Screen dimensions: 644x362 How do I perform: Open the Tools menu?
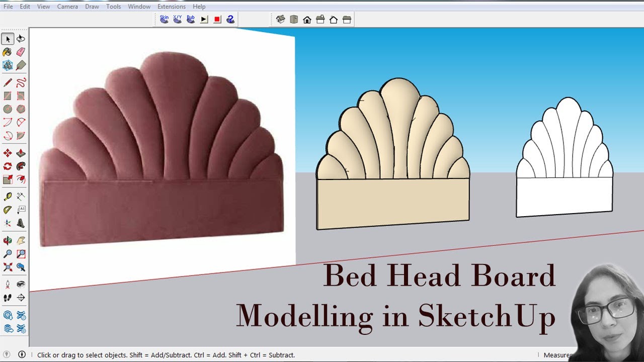click(x=114, y=7)
